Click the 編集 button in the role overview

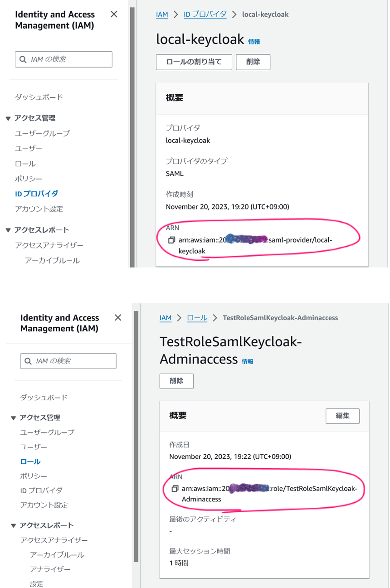pos(342,416)
